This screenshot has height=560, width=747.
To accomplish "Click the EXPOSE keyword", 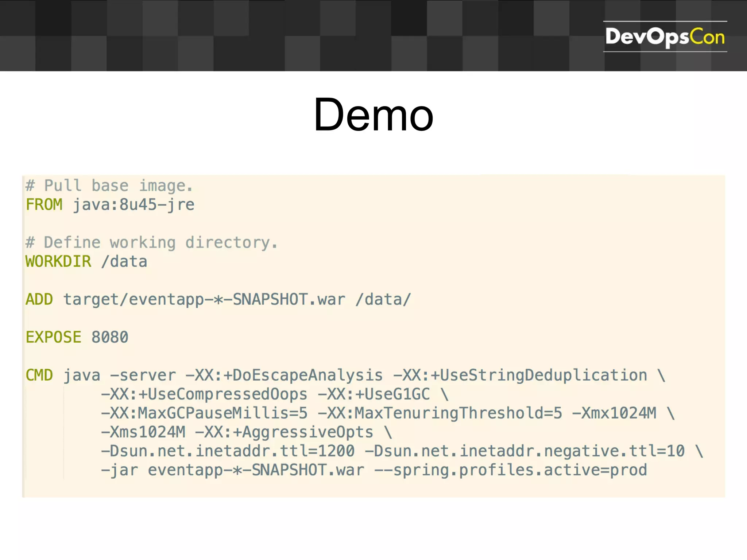I will (x=53, y=337).
